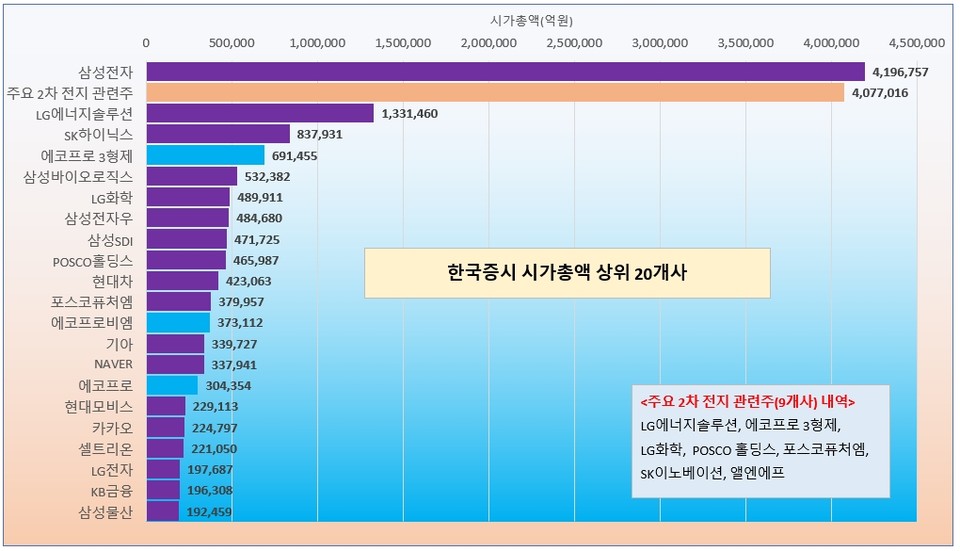Click the category label 포스코퓨처엠
The image size is (960, 551).
coord(92,302)
